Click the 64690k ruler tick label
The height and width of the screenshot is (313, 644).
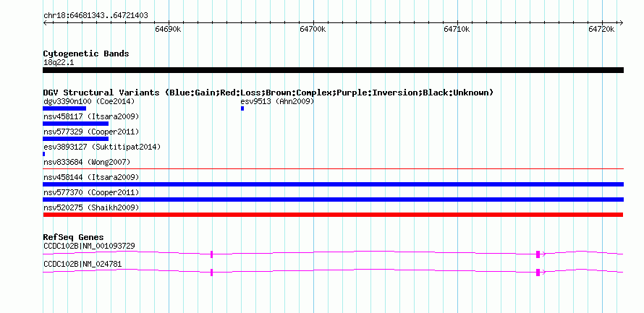[169, 29]
